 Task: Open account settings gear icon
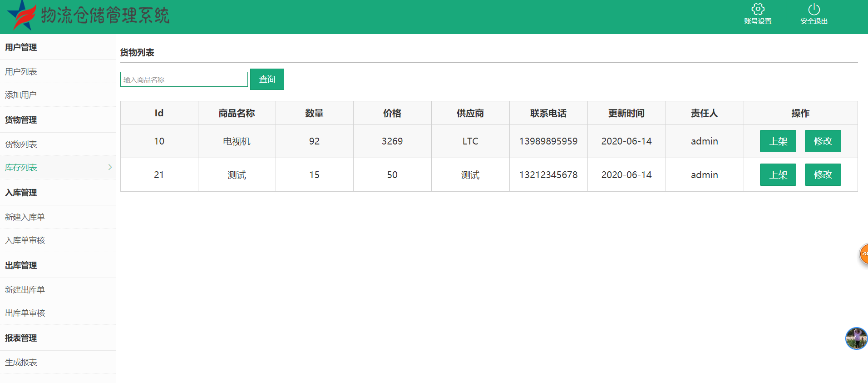pos(758,9)
